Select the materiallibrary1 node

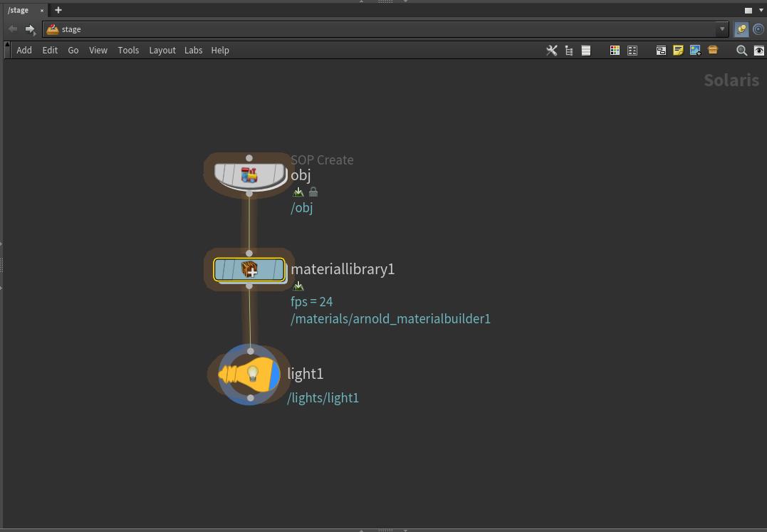click(x=249, y=270)
